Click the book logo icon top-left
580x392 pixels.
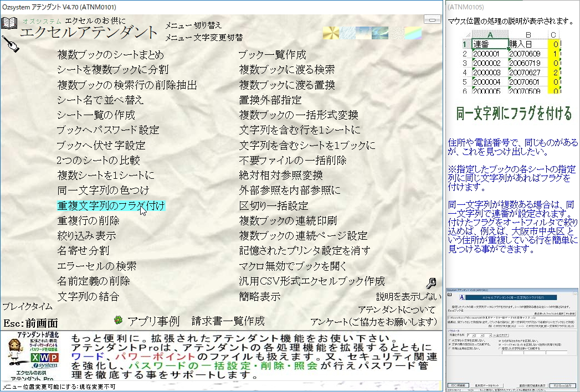point(10,22)
